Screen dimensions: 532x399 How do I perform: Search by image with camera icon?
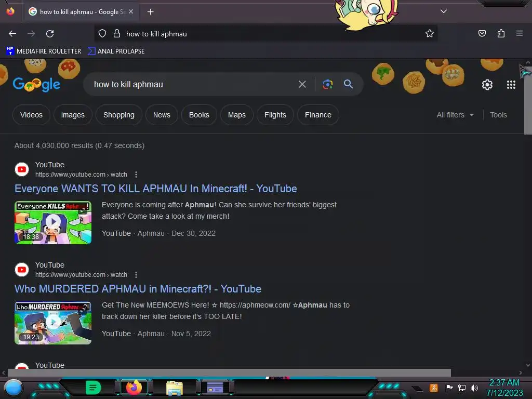(327, 84)
